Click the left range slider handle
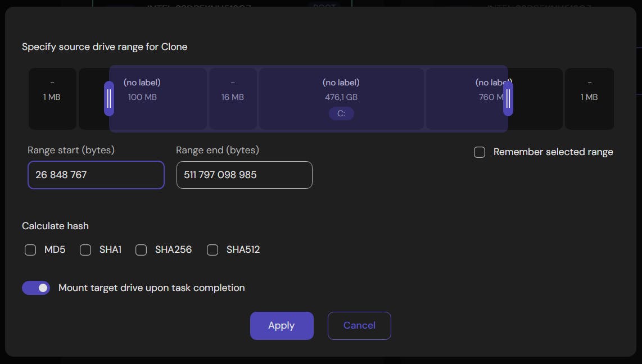 (x=109, y=98)
